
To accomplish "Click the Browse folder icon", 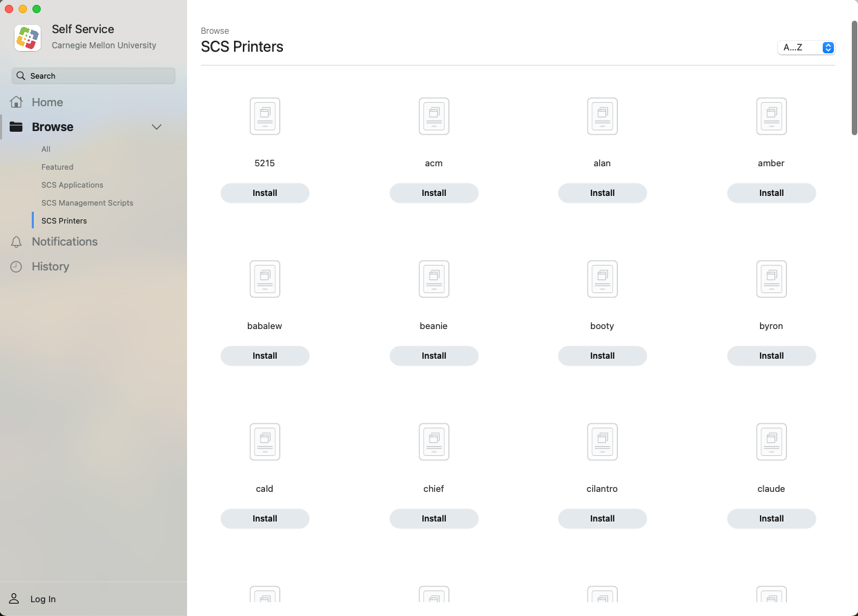I will point(17,127).
